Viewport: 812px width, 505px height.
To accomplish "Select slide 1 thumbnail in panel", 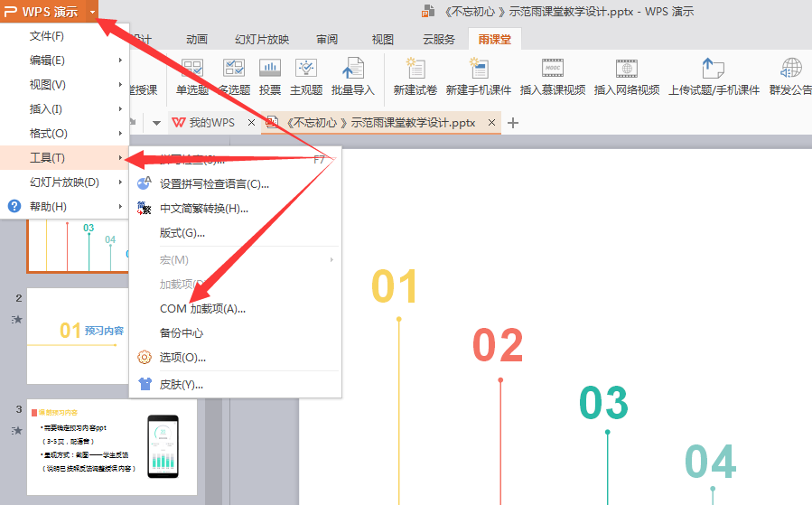I will [78, 246].
